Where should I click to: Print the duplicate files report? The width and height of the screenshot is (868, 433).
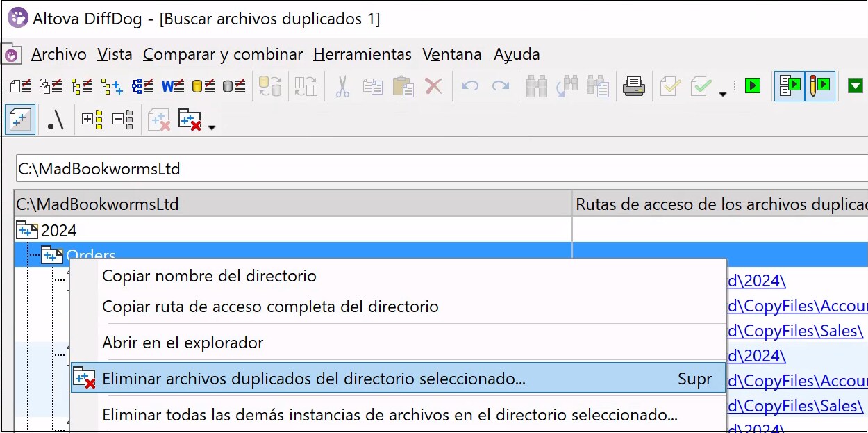(634, 85)
